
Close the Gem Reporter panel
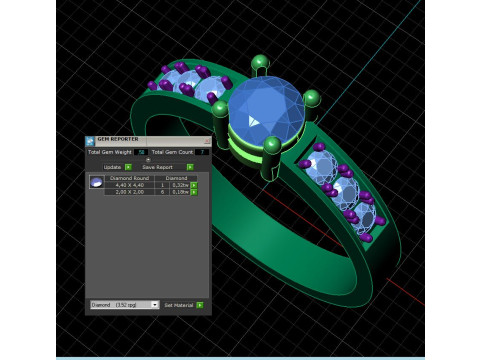(x=207, y=141)
